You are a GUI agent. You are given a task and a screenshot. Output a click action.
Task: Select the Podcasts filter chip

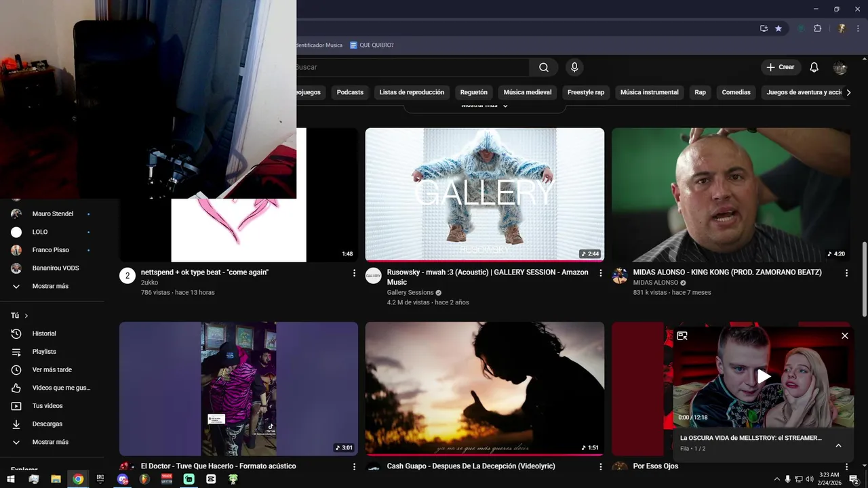pyautogui.click(x=350, y=92)
